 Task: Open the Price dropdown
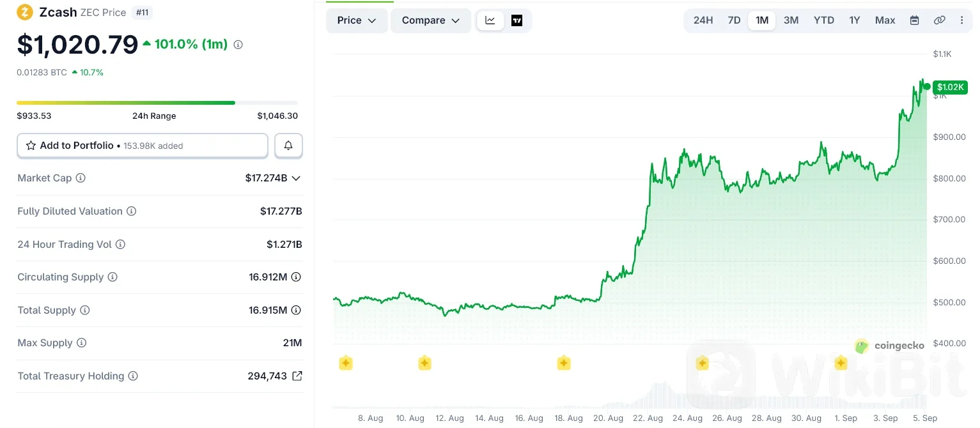tap(357, 20)
